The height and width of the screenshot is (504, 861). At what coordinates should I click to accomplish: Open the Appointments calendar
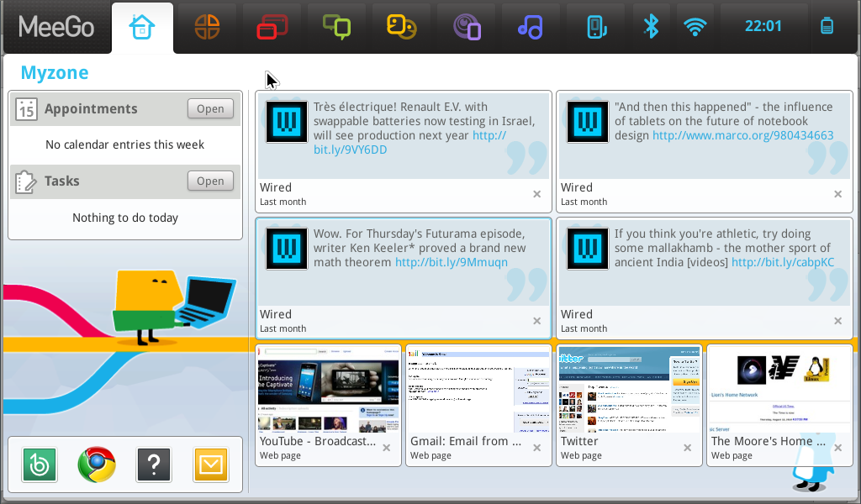point(210,108)
